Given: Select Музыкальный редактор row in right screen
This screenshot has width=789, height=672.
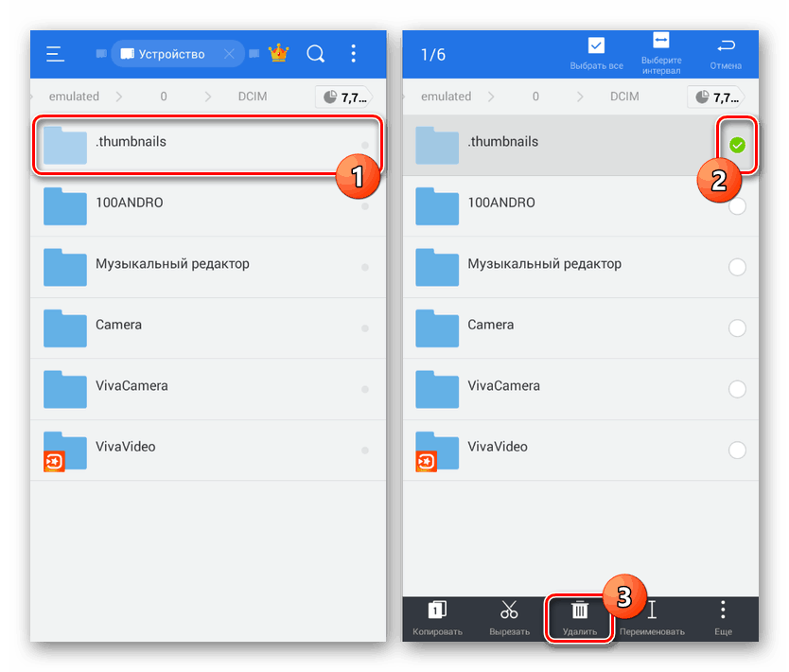Looking at the screenshot, I should [580, 267].
